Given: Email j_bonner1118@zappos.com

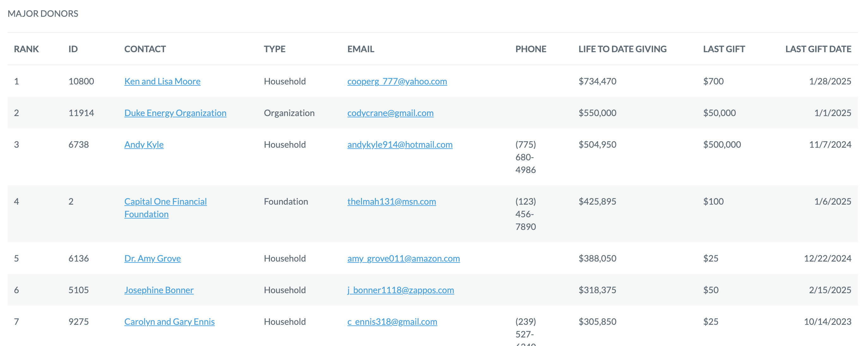Looking at the screenshot, I should click(400, 290).
